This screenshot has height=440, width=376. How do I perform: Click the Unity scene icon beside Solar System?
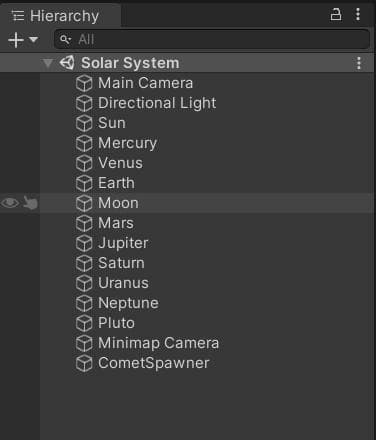click(67, 63)
